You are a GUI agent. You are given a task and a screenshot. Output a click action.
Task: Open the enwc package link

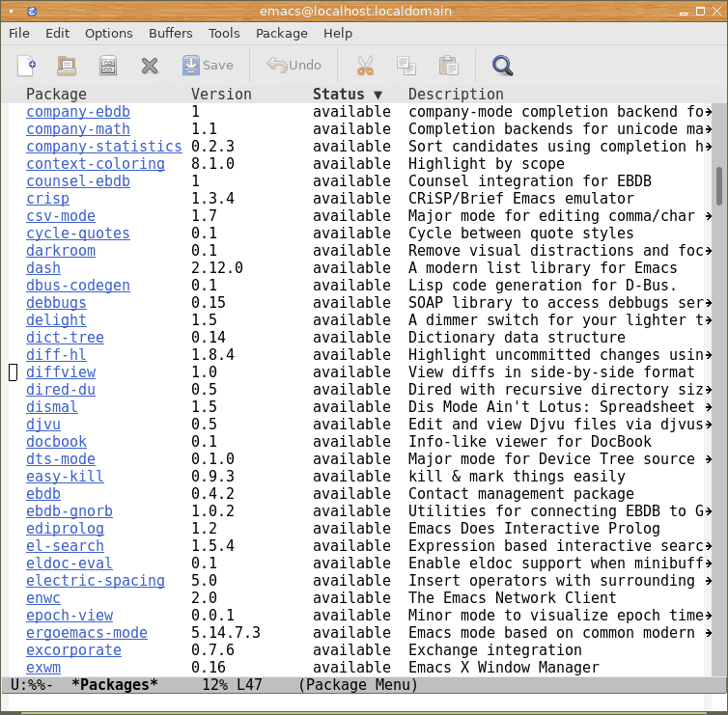point(43,598)
